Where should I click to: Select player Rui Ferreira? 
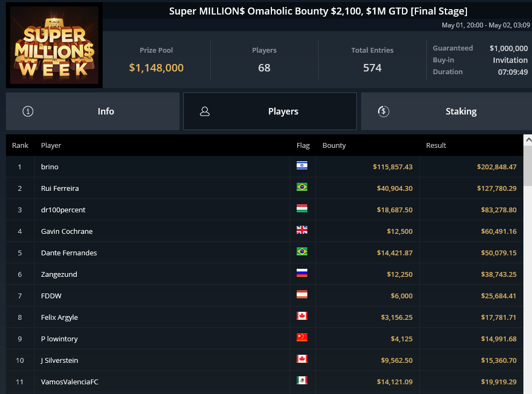tap(60, 188)
